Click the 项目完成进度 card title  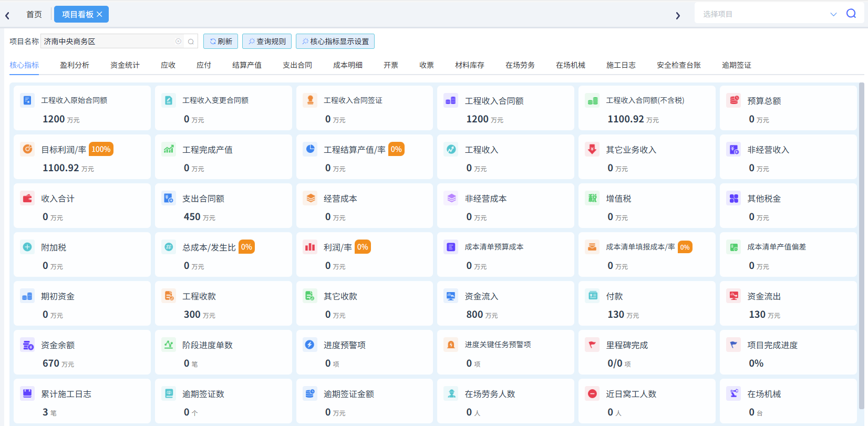pos(772,345)
